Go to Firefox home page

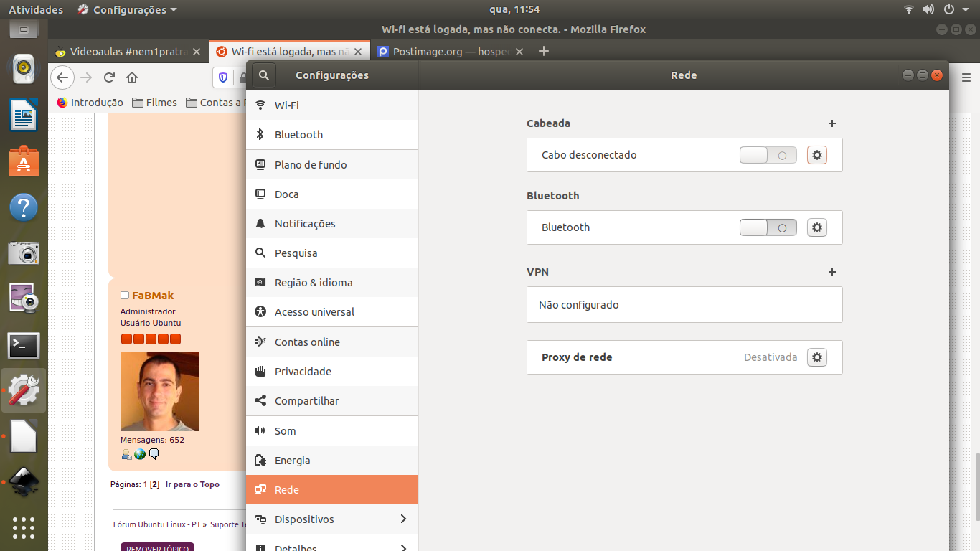click(x=132, y=77)
